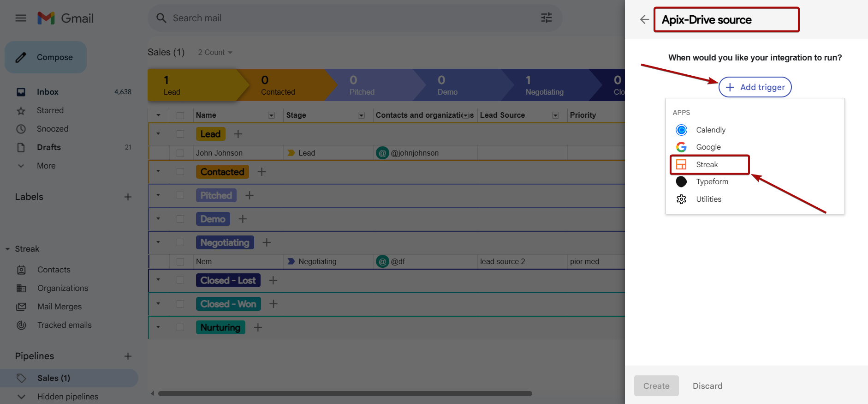The width and height of the screenshot is (868, 404).
Task: Open the Lead Source column dropdown
Action: pyautogui.click(x=556, y=115)
